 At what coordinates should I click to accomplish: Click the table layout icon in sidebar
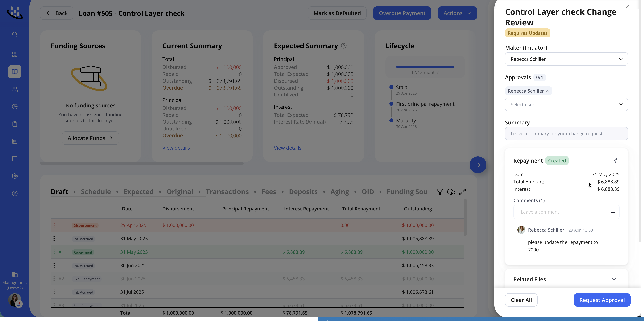pyautogui.click(x=15, y=159)
